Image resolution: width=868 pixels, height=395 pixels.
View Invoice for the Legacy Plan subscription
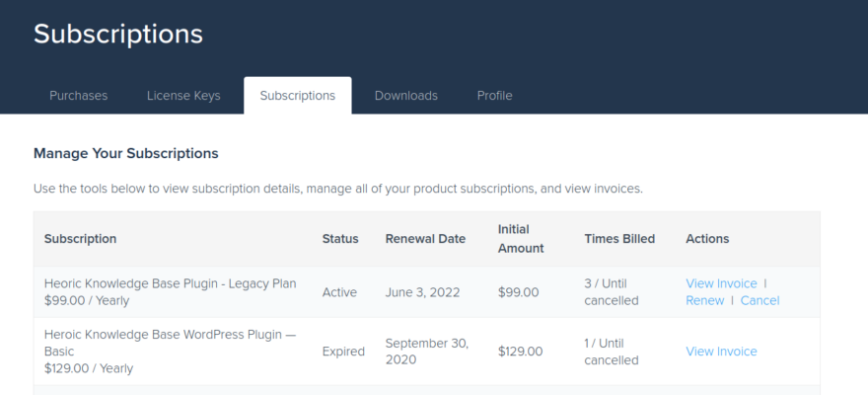pos(721,283)
